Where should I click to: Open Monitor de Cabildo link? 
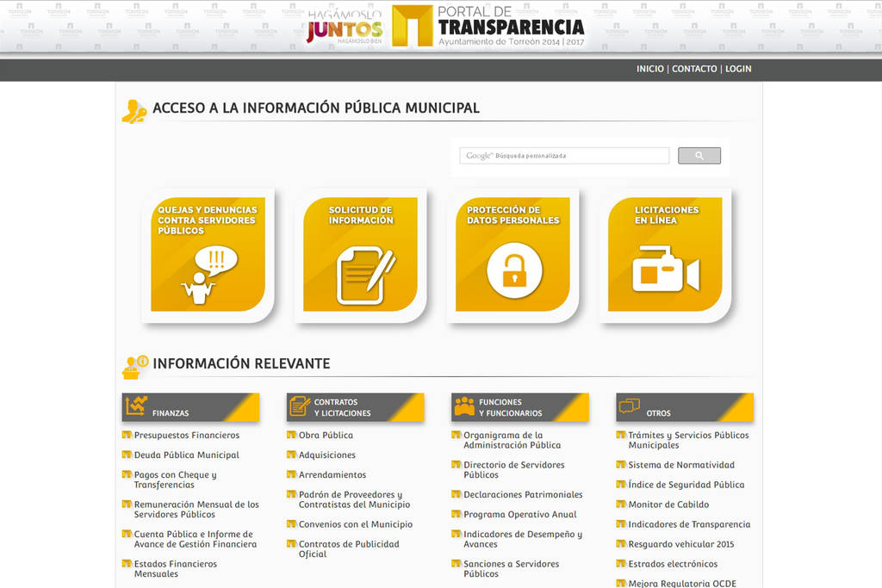(x=668, y=504)
